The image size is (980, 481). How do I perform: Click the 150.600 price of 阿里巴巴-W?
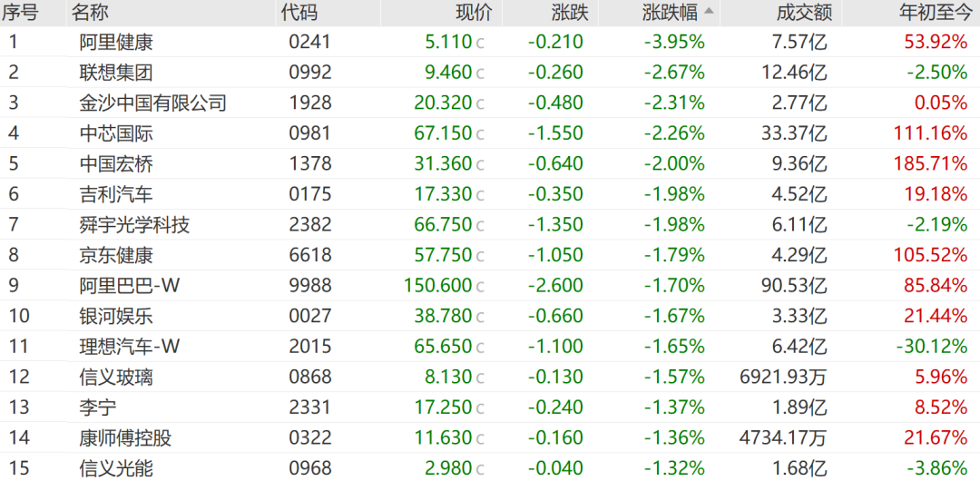tap(438, 286)
